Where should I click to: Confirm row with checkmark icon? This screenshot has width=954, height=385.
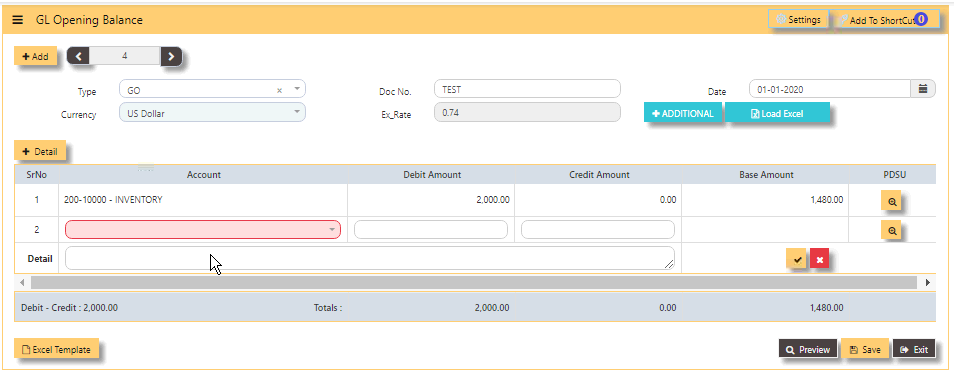pyautogui.click(x=796, y=259)
